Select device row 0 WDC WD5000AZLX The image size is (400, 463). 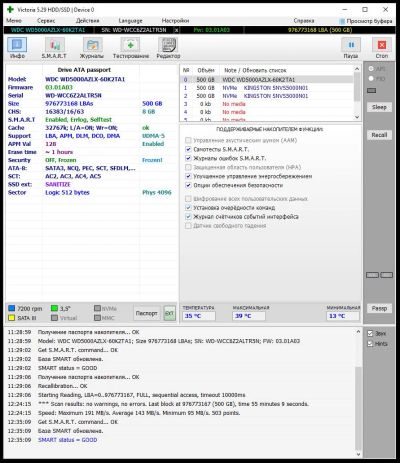point(267,80)
